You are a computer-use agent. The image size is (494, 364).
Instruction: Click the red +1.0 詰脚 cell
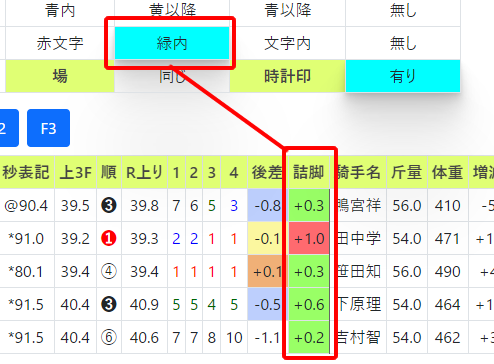(309, 239)
